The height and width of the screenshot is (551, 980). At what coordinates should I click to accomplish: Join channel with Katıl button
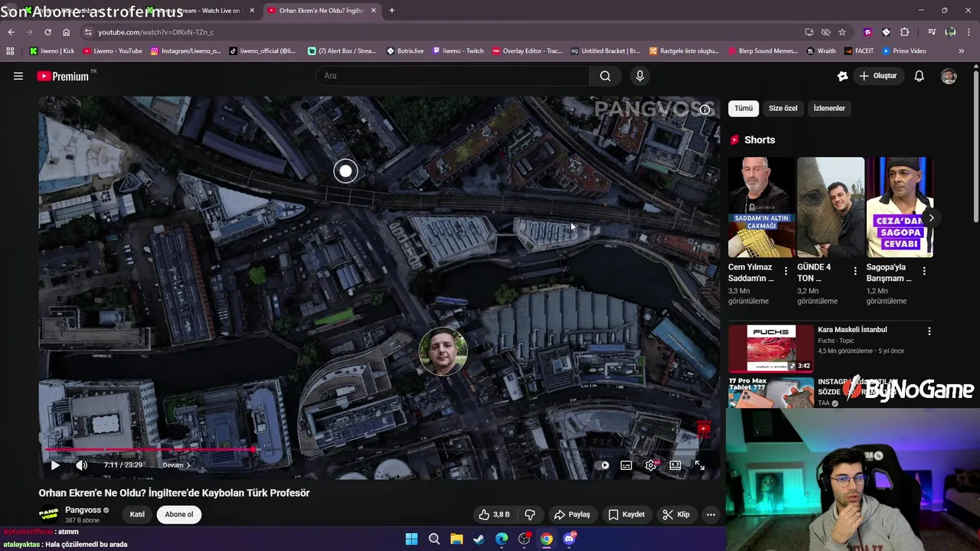coord(137,514)
